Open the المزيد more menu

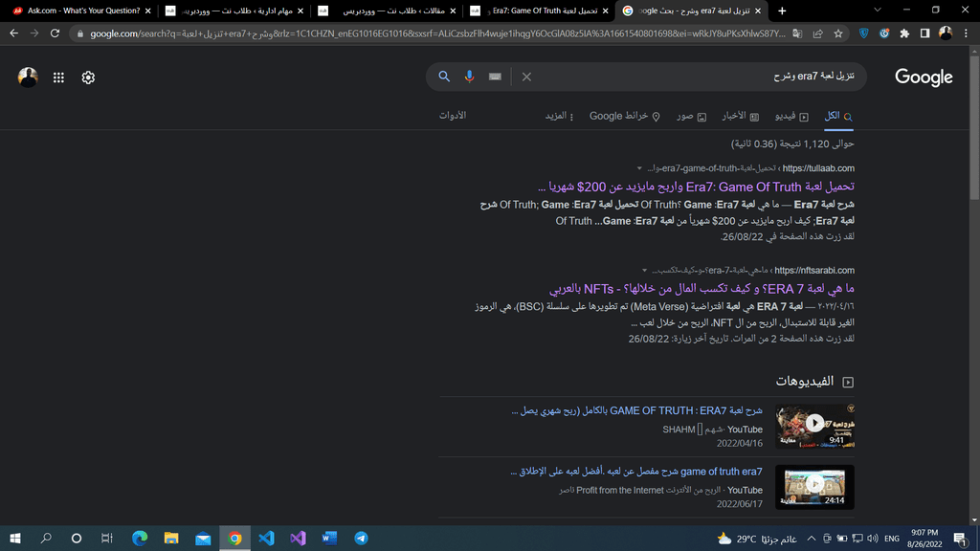pyautogui.click(x=559, y=116)
